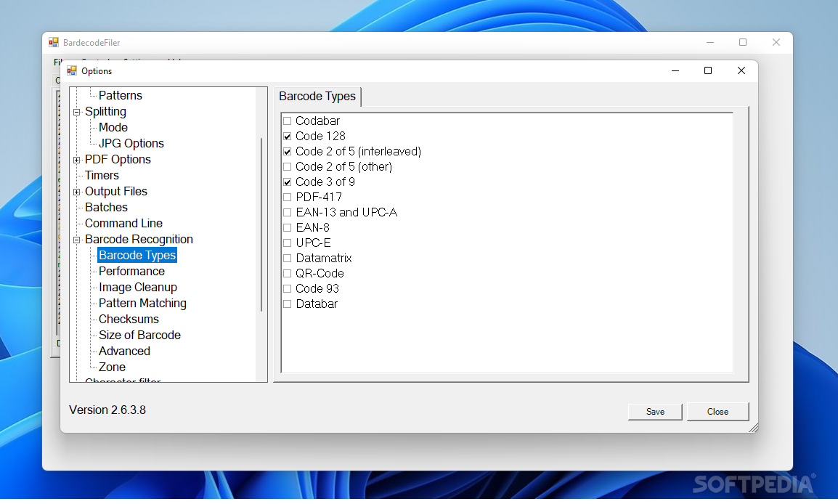Open the Timers settings

102,176
